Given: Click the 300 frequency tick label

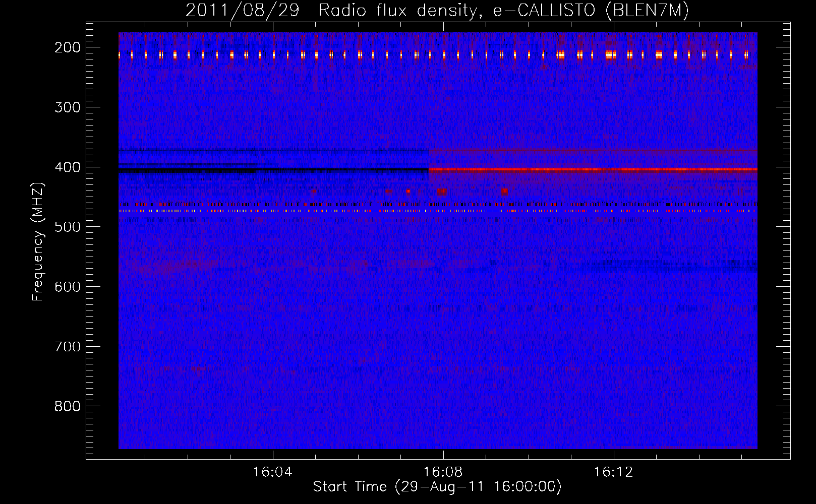Looking at the screenshot, I should coord(68,107).
